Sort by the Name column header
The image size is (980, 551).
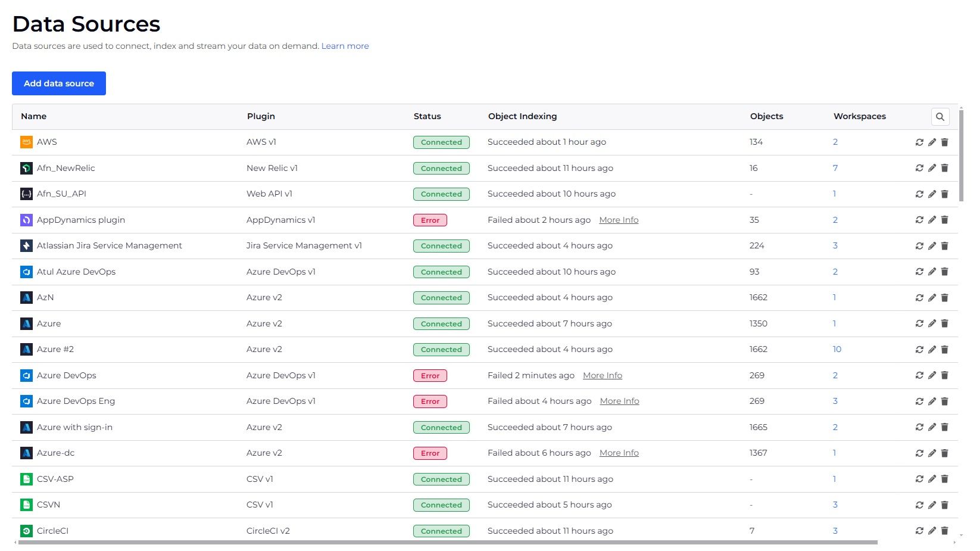pyautogui.click(x=33, y=116)
